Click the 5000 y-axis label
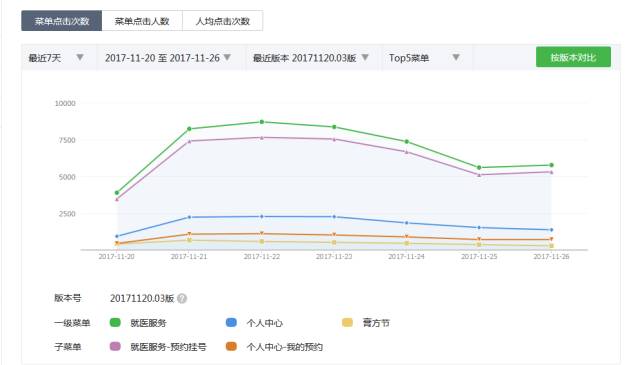Image resolution: width=640 pixels, height=365 pixels. (x=67, y=177)
